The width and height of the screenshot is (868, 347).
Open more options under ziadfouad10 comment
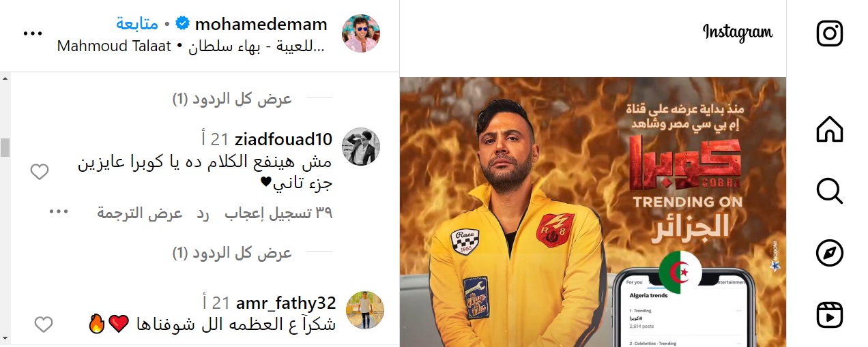pos(59,211)
